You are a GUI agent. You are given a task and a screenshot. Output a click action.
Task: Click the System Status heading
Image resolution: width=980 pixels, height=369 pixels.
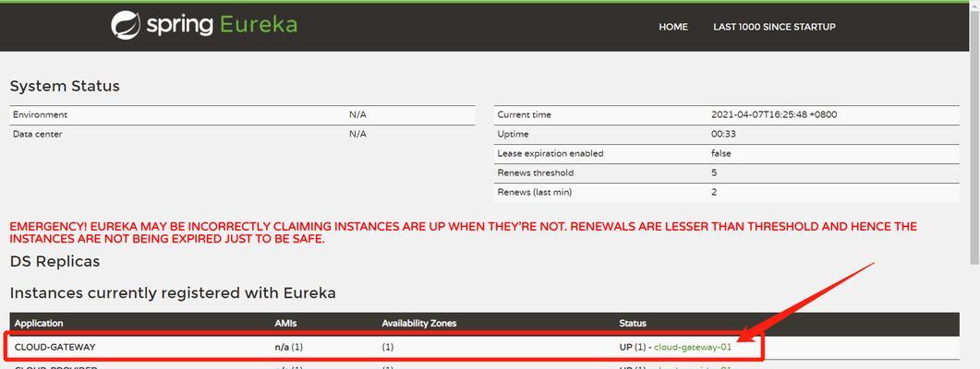coord(65,86)
